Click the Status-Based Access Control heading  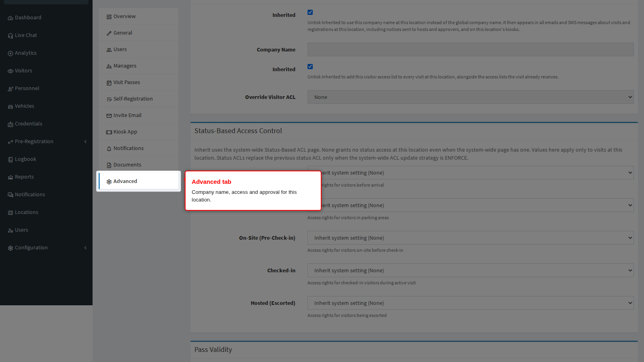coord(238,131)
